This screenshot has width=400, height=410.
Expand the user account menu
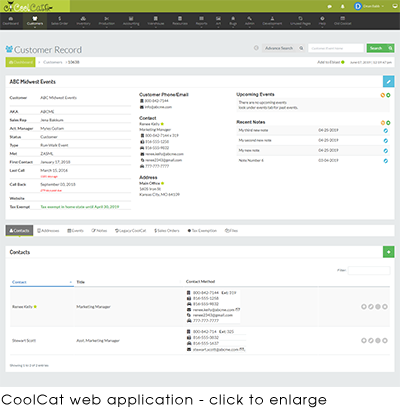coord(369,6)
